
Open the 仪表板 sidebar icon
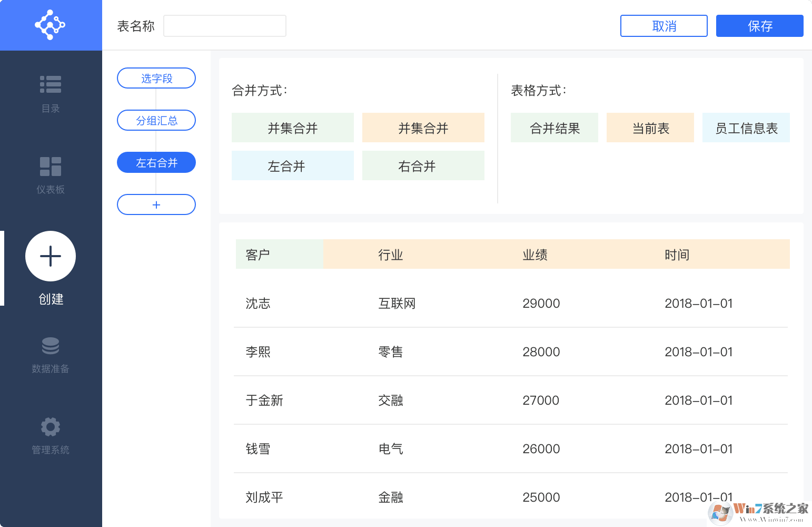coord(51,167)
